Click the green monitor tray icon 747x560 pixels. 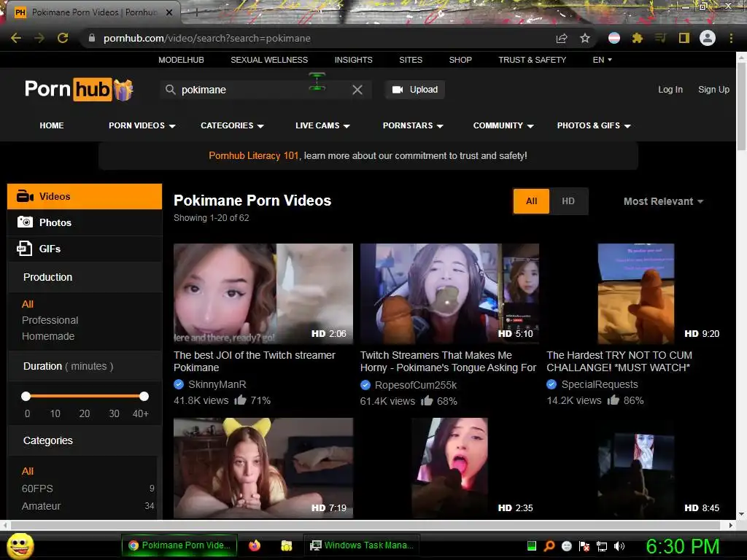coord(532,545)
